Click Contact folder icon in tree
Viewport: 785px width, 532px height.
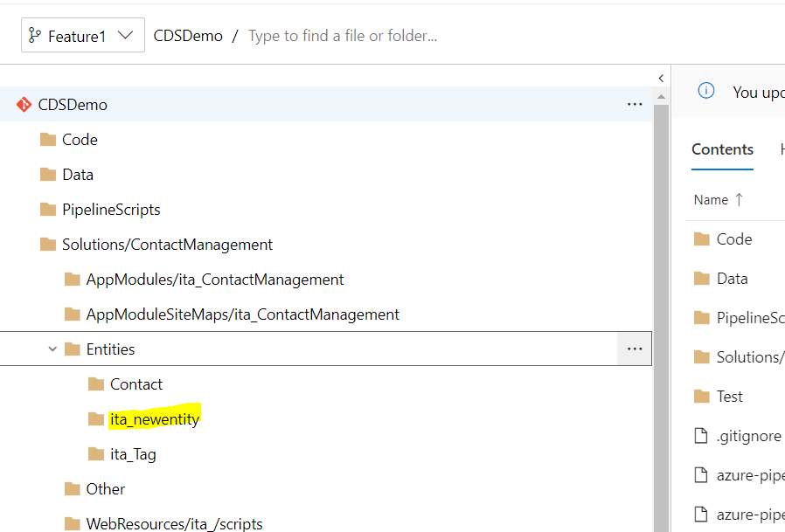coord(96,383)
